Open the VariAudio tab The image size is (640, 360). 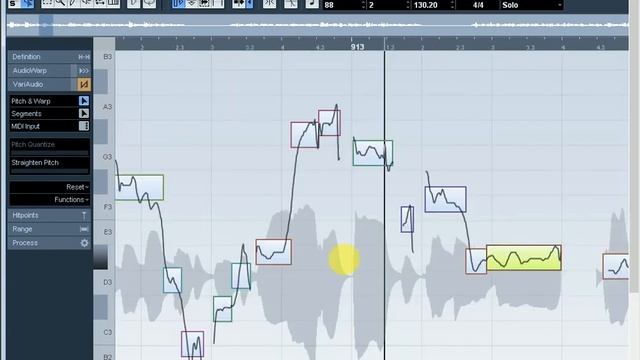pyautogui.click(x=49, y=84)
